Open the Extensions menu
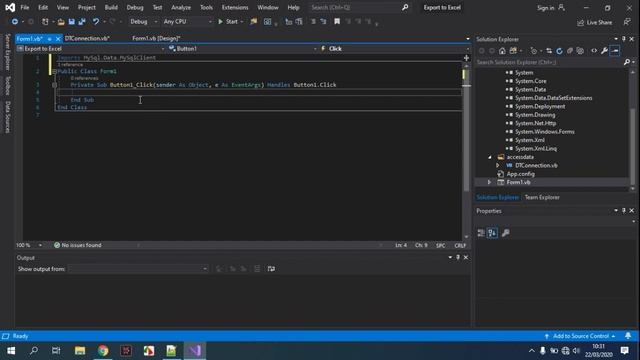The height and width of the screenshot is (360, 640). tap(235, 8)
